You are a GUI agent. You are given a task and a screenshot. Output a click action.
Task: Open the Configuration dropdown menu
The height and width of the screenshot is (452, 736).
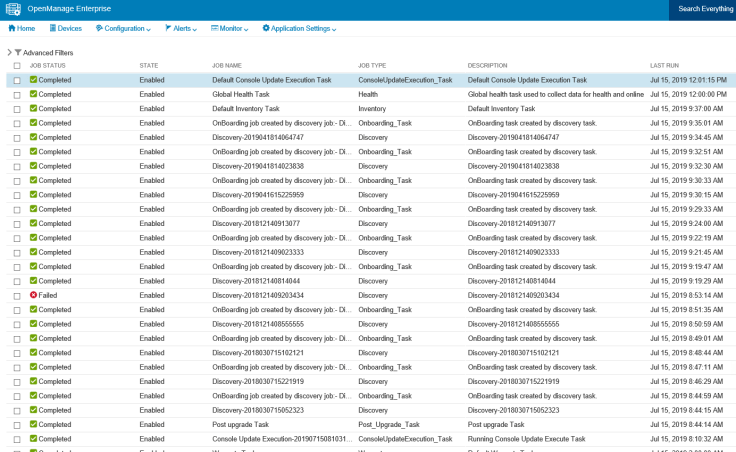click(x=124, y=29)
